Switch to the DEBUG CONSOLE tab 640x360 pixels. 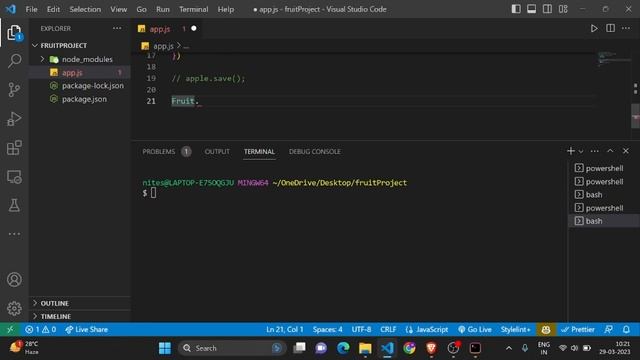click(x=315, y=151)
